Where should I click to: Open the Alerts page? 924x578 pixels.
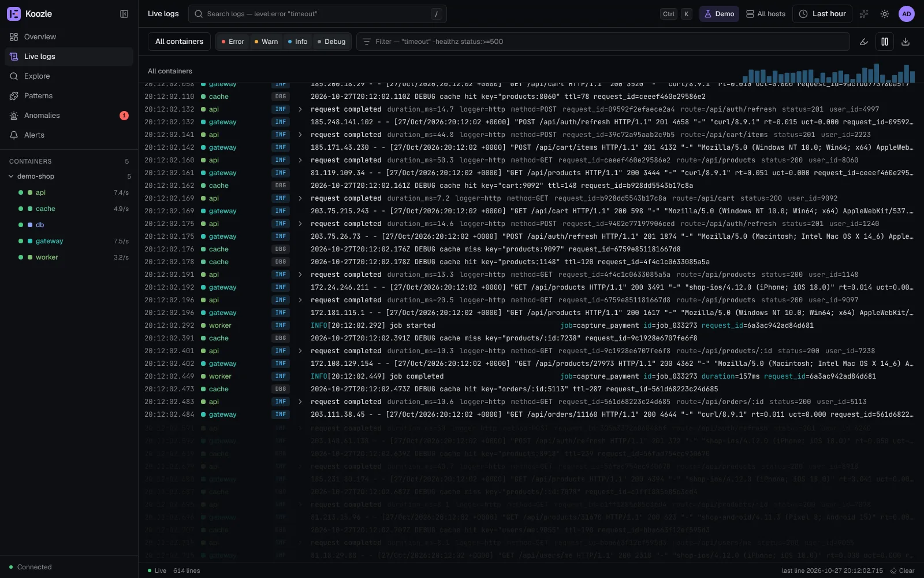(x=69, y=135)
